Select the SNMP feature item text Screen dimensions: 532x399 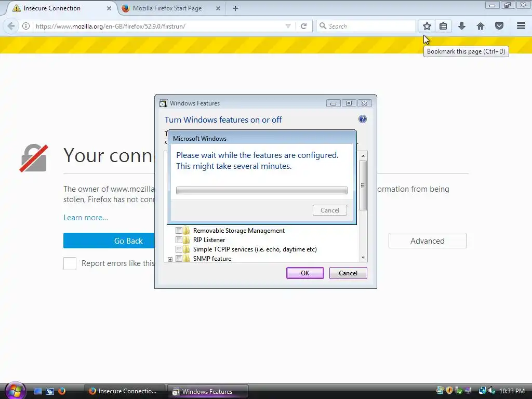coord(212,259)
